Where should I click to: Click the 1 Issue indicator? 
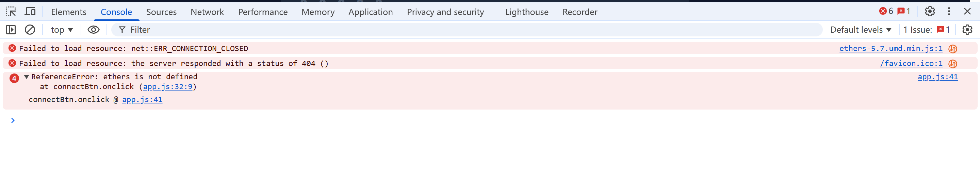coord(926,30)
